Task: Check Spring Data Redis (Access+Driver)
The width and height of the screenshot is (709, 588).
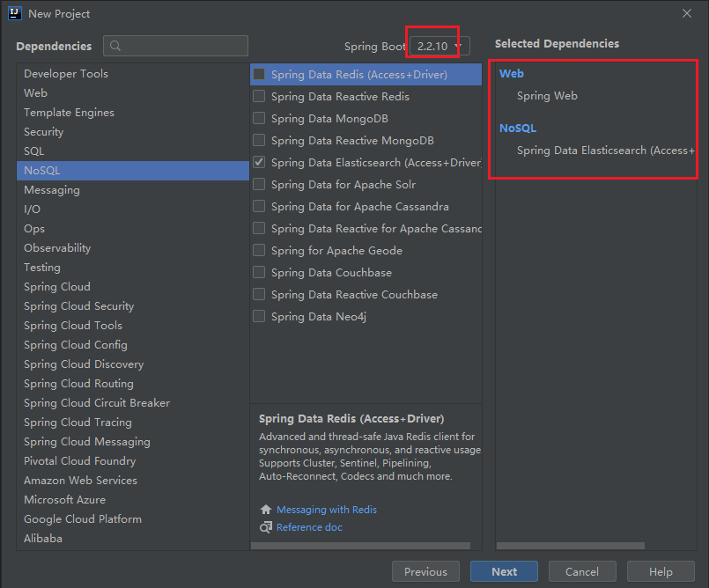Action: [259, 74]
